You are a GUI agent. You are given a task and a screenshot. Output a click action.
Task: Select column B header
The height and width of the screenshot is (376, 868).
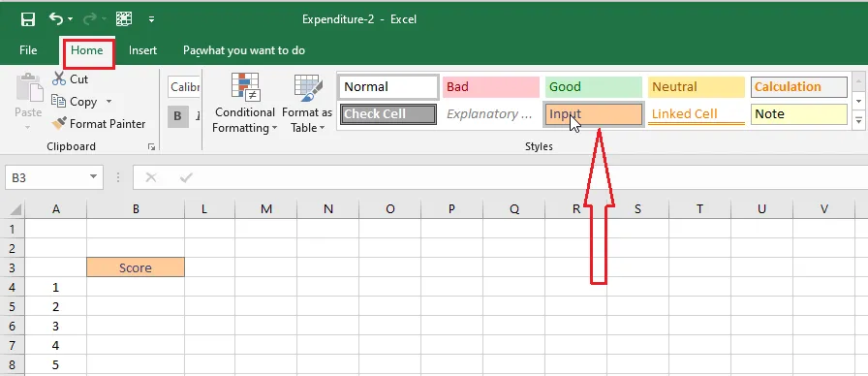pyautogui.click(x=136, y=208)
